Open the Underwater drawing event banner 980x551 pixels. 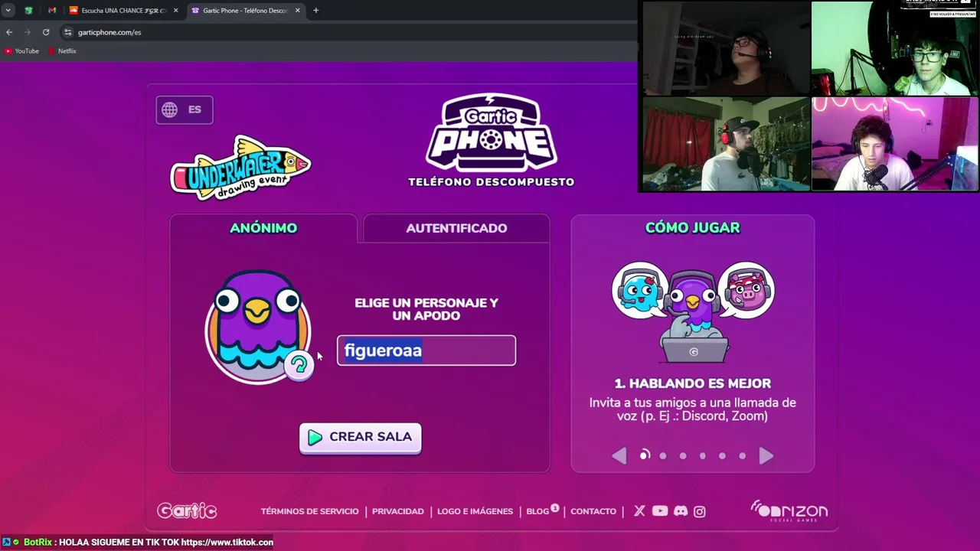(240, 168)
